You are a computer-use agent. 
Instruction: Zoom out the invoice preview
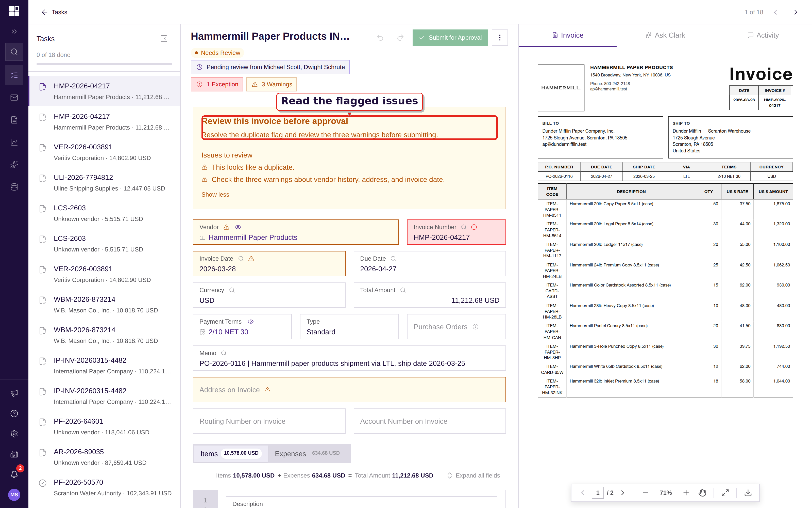(645, 493)
